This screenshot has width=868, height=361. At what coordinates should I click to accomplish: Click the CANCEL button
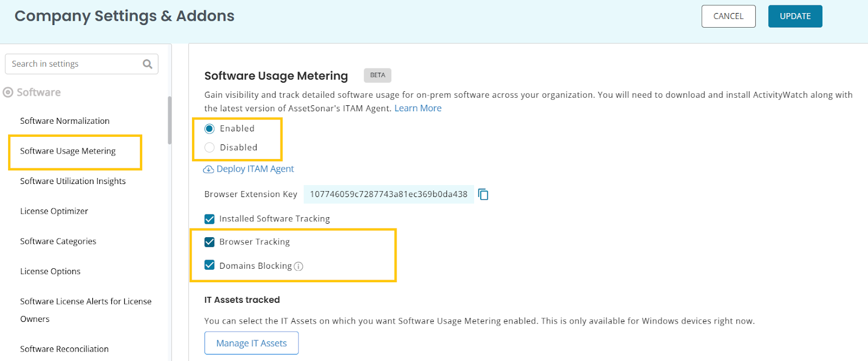(728, 16)
